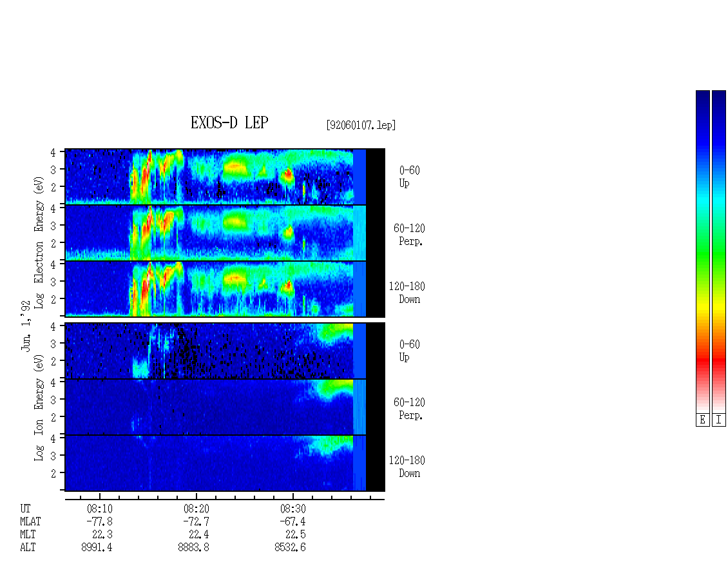Click the file name [92060107.lep]
Viewport: 728px width, 564px height.
[361, 125]
